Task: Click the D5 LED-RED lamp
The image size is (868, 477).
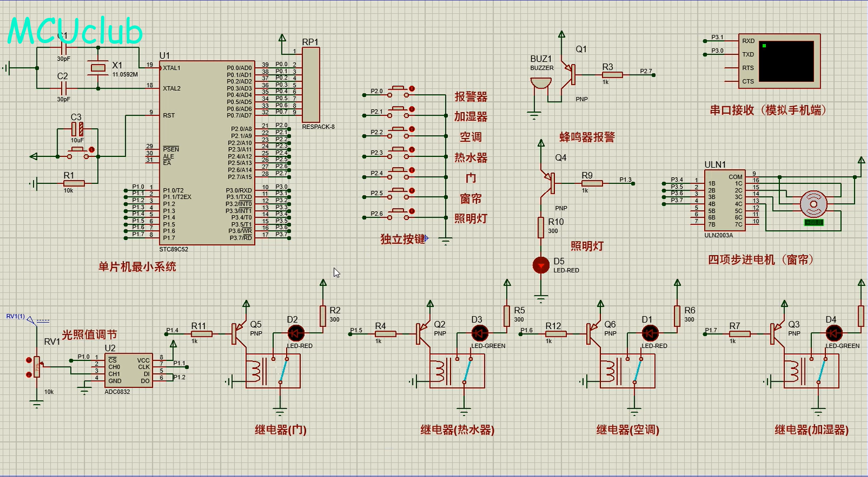Action: tap(541, 265)
